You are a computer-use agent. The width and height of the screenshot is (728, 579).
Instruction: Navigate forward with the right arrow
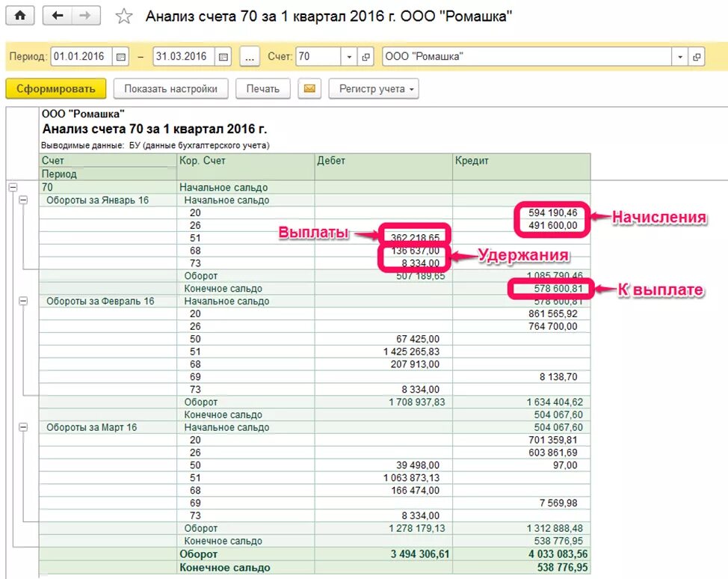[x=85, y=16]
